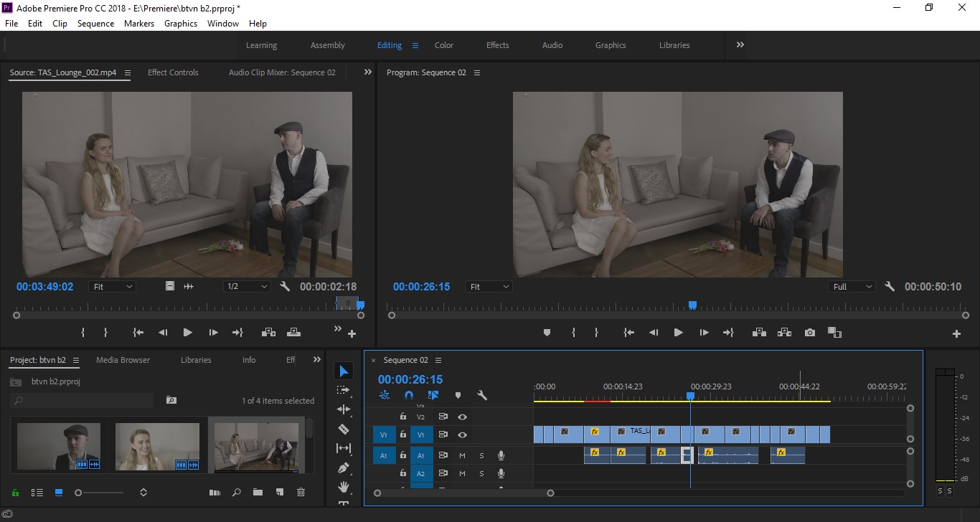
Task: Expand the workspace overflow chevron menu
Action: [740, 44]
